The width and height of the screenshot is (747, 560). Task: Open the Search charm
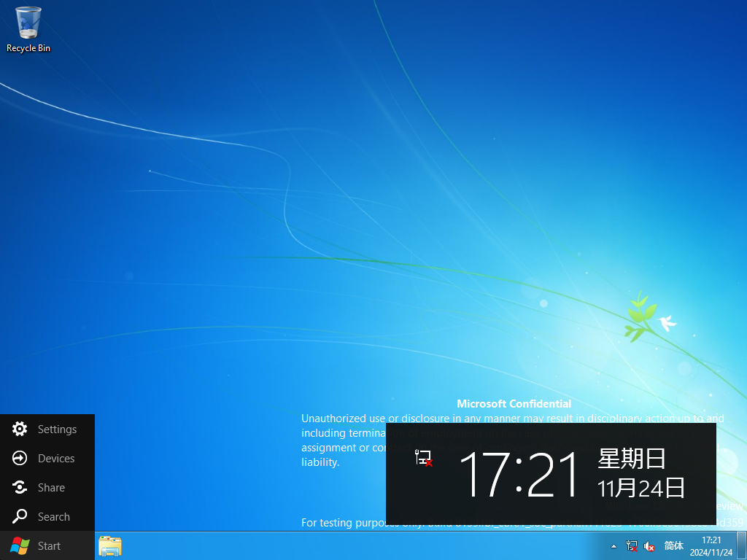[47, 516]
